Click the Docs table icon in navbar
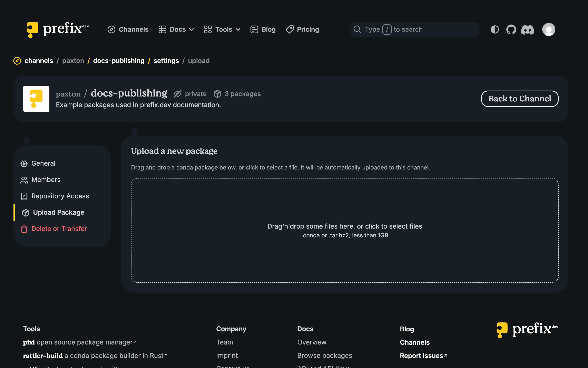The width and height of the screenshot is (588, 368). pyautogui.click(x=162, y=29)
